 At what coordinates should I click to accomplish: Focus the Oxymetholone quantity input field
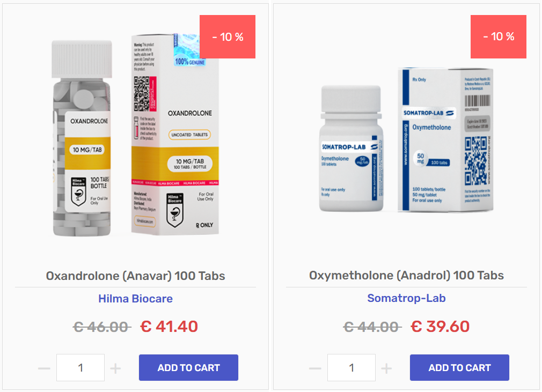pyautogui.click(x=351, y=367)
